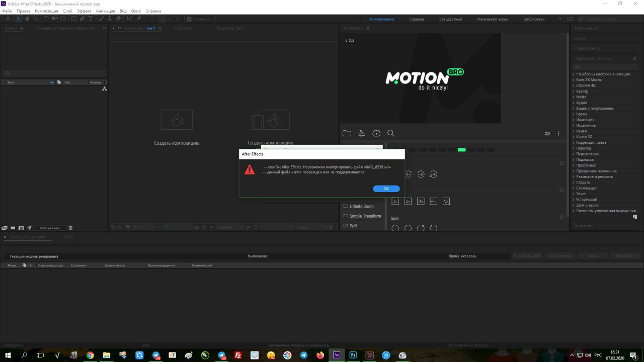
Task: Choose the 5x preset box
Action: [x=446, y=201]
